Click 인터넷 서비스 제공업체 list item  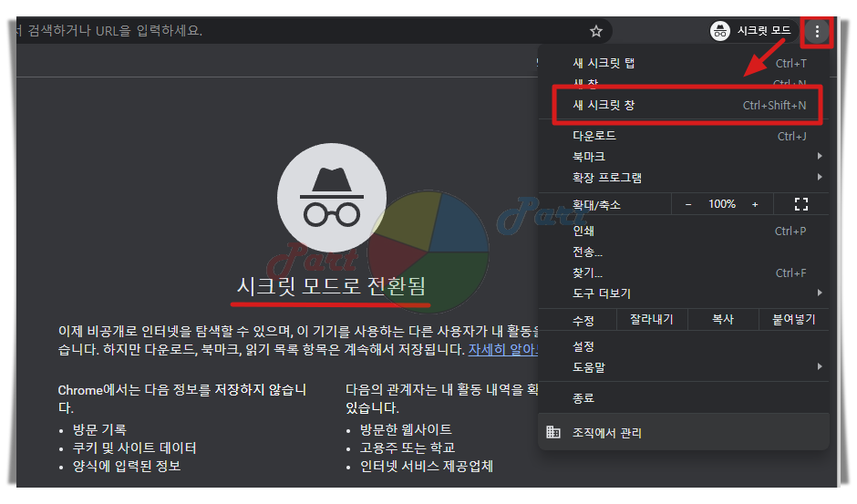[427, 467]
